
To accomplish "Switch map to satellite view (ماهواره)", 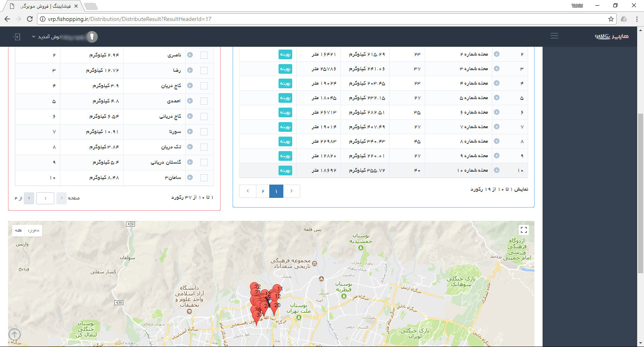I will pos(33,231).
